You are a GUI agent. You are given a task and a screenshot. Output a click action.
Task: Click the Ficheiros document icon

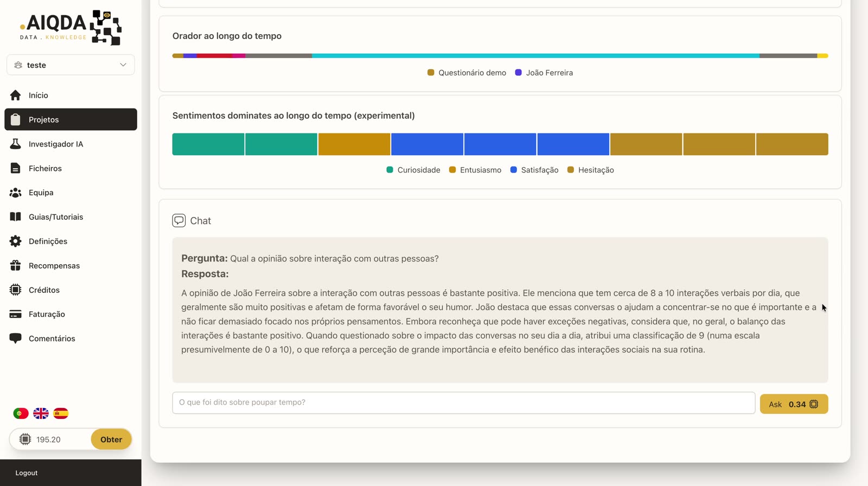(x=15, y=168)
